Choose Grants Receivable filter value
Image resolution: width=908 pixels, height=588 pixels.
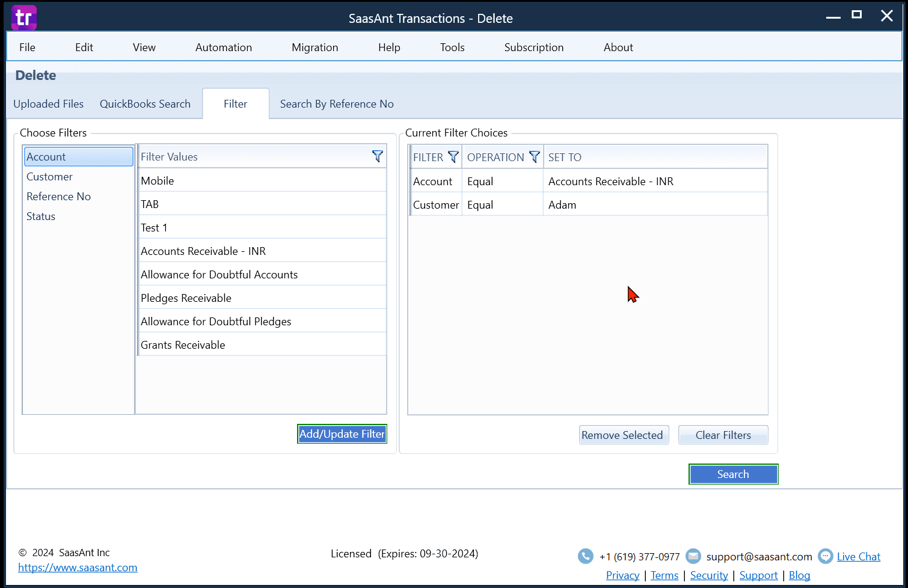262,345
